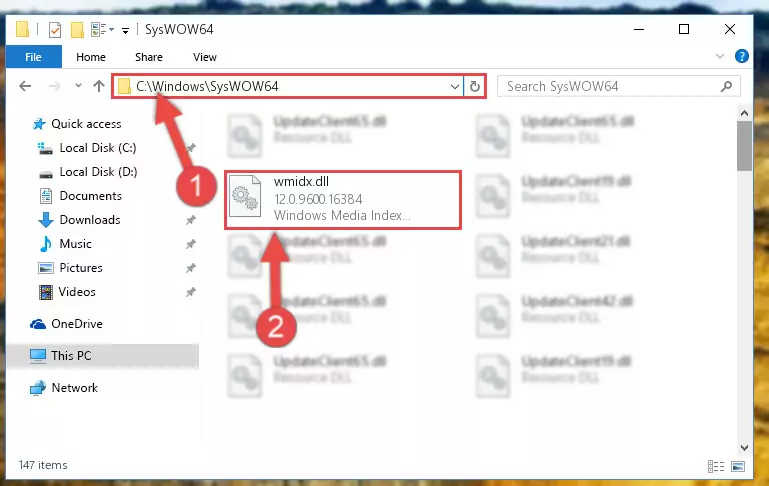
Task: Click the search magnifier icon
Action: pos(726,86)
